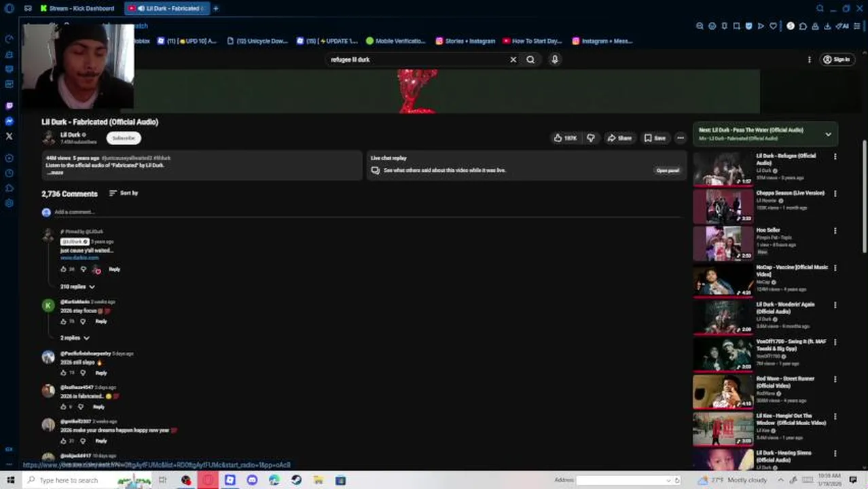Open the Twitch icon in browser sidebar
This screenshot has height=489, width=868.
pos(9,106)
